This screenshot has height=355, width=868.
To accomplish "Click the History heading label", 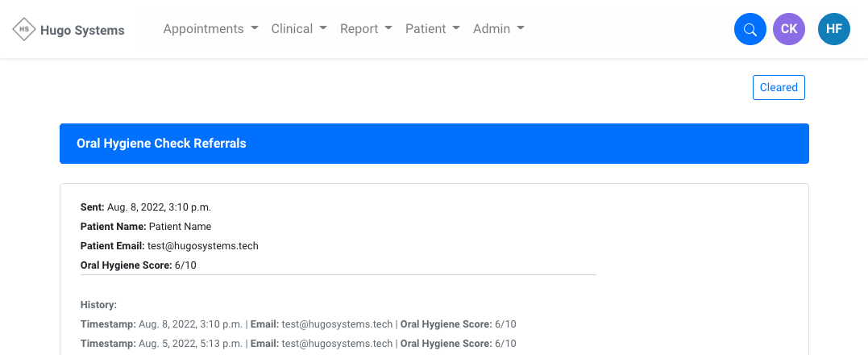I will (x=99, y=305).
